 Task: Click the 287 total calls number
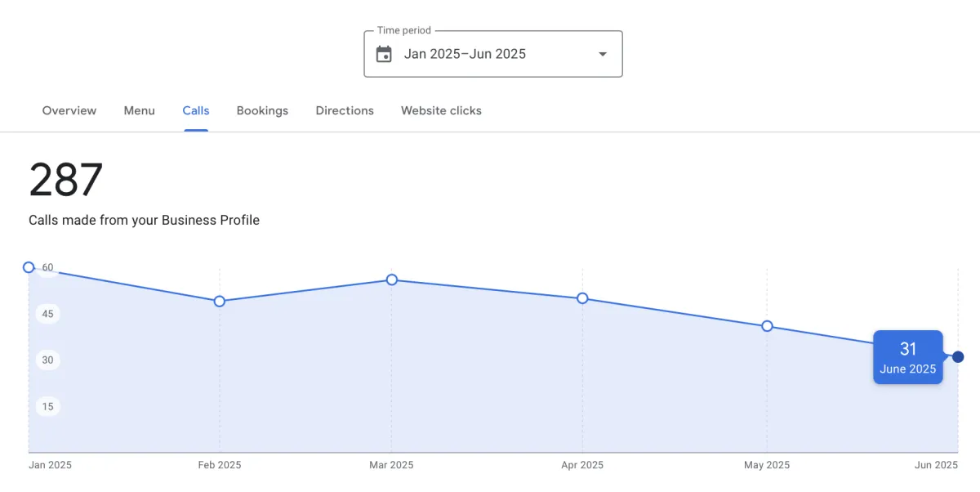point(66,180)
